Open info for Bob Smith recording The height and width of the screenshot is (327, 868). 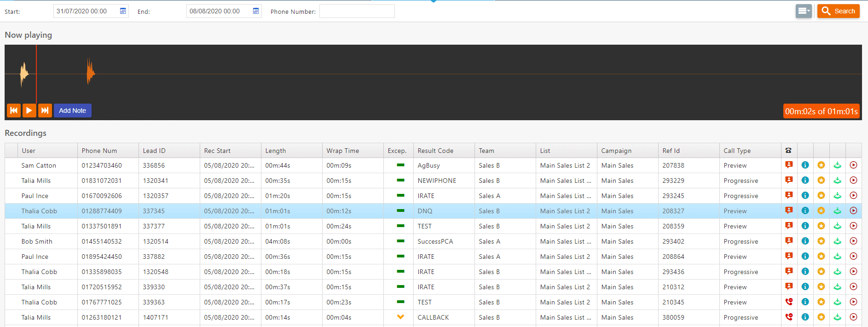[x=805, y=241]
